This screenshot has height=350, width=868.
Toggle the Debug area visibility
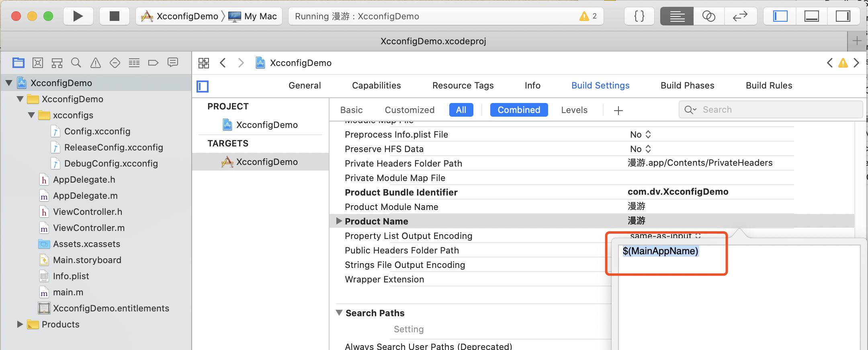[x=811, y=16]
